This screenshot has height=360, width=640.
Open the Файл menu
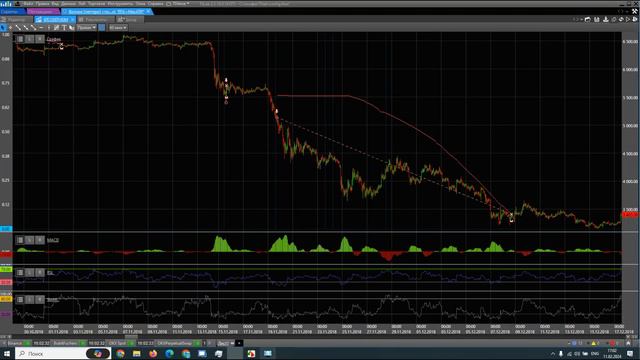coord(28,4)
